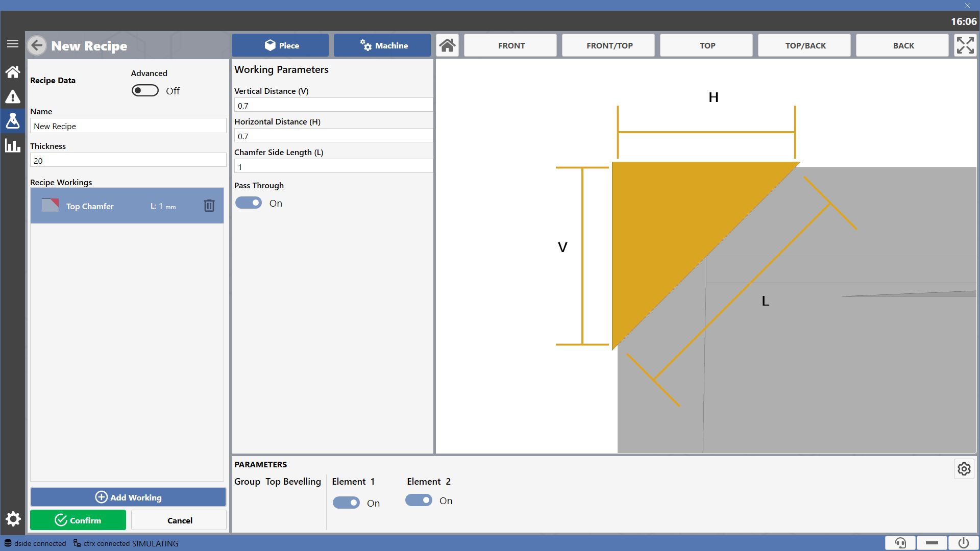
Task: Reset 3D view with the home icon
Action: point(448,45)
